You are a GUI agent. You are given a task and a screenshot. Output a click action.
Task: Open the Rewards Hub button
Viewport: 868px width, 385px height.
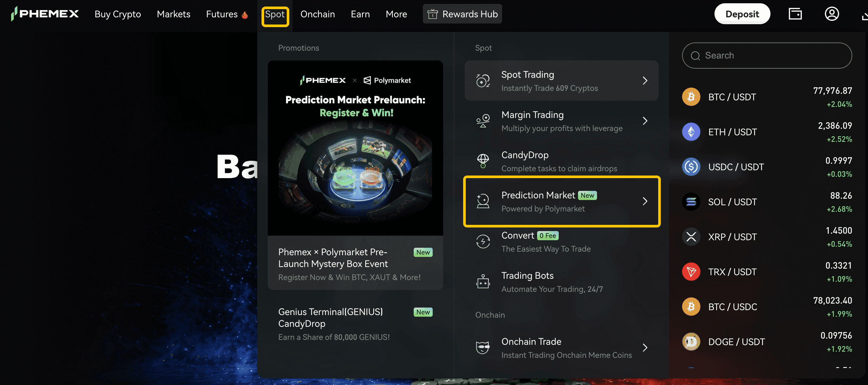click(462, 14)
